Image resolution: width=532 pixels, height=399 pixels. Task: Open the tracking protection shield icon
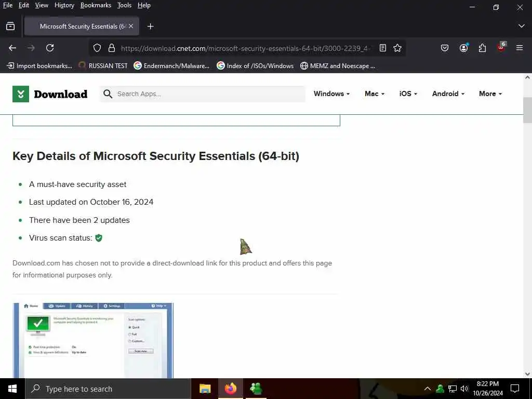(97, 48)
